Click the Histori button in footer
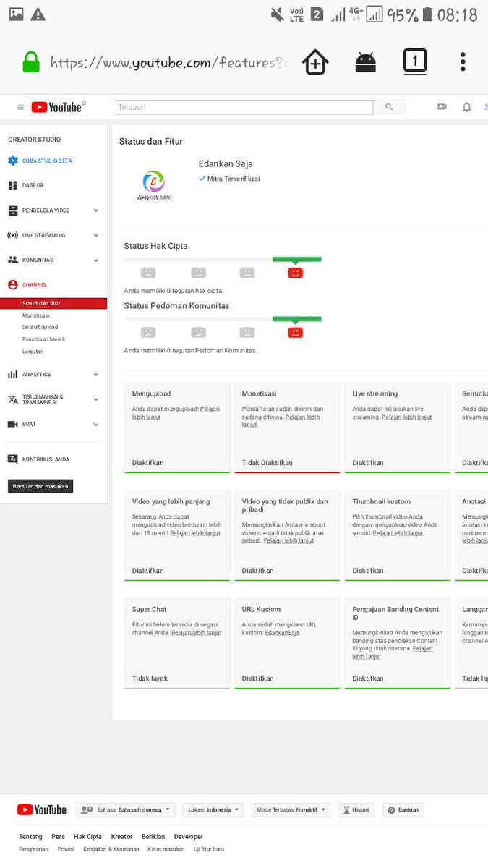This screenshot has width=488, height=868. (x=356, y=810)
